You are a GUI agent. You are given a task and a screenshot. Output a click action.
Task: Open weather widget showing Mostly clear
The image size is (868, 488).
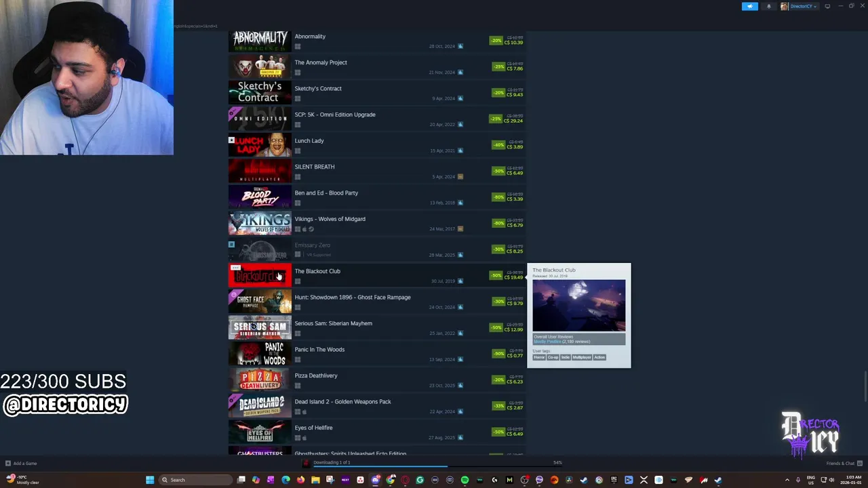(x=22, y=480)
